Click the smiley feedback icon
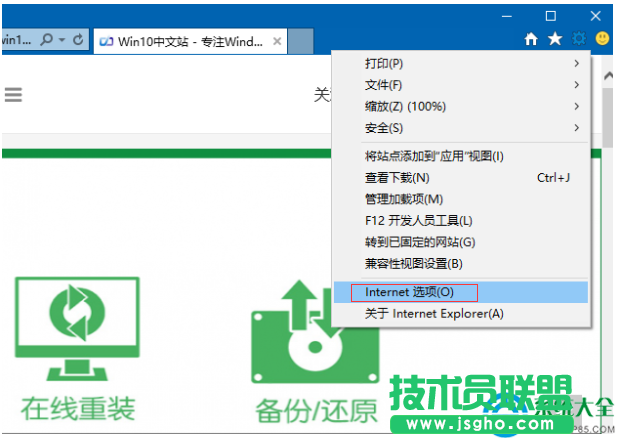617x440 pixels. point(602,39)
